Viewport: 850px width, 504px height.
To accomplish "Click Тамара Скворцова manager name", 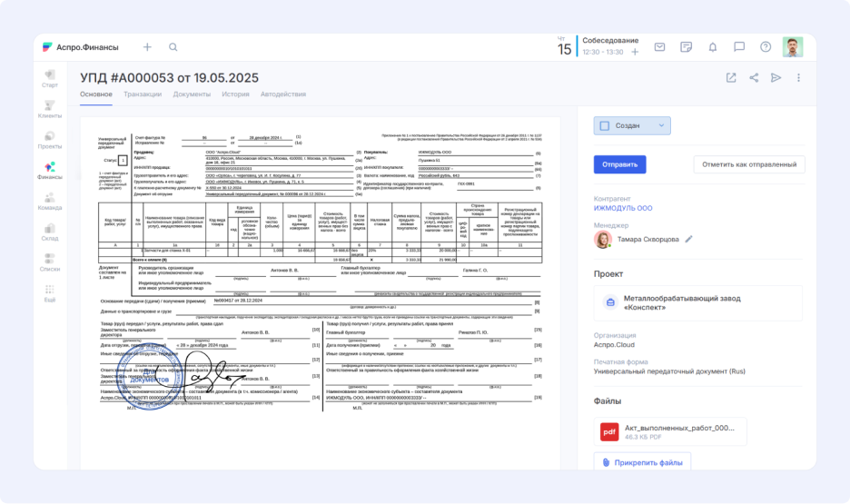I will (647, 239).
